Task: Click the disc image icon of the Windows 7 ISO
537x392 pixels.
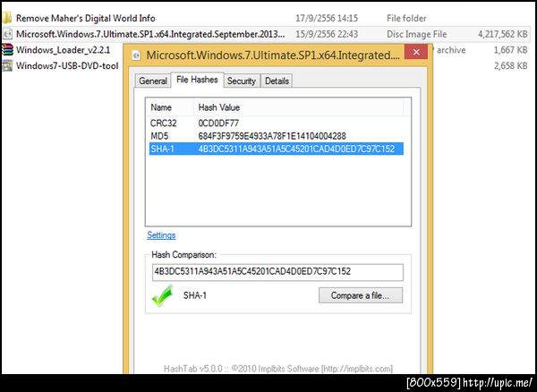Action: pyautogui.click(x=7, y=34)
